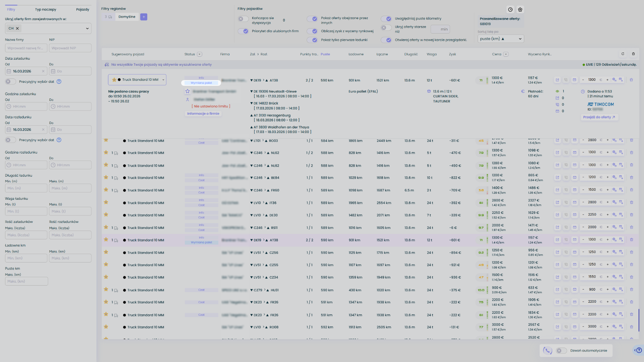Disable Uwzględniaj puste kilometry toggle
The image size is (644, 362).
[386, 19]
